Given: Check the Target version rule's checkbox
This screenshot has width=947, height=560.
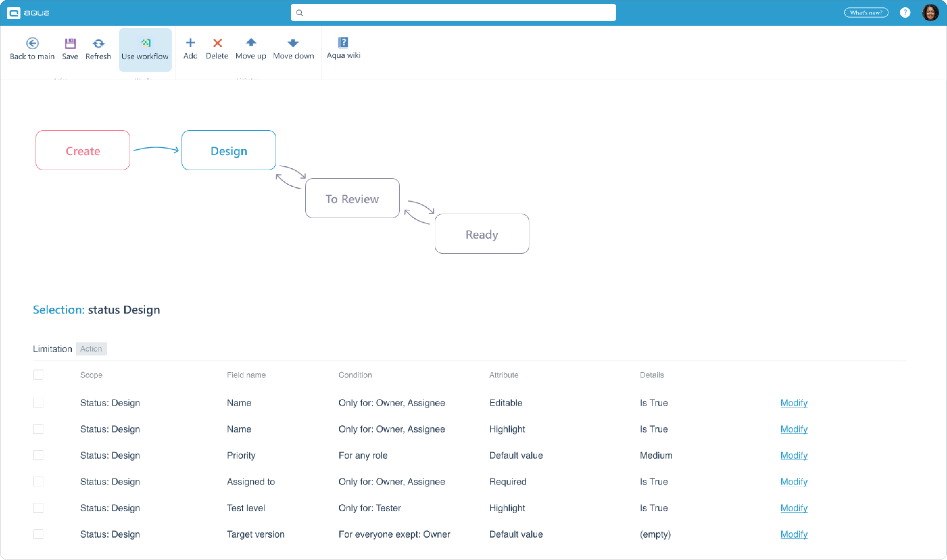Looking at the screenshot, I should pos(38,534).
